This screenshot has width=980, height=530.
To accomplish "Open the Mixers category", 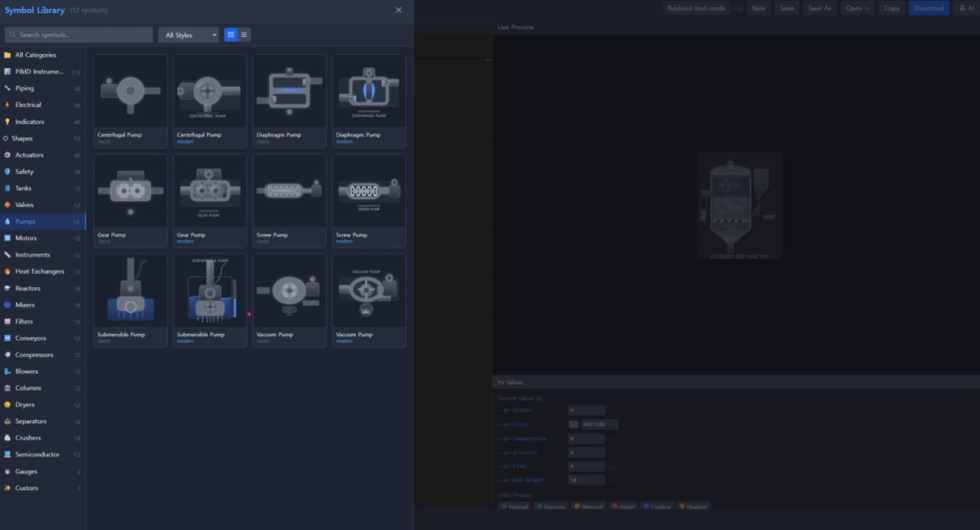I will click(x=42, y=305).
